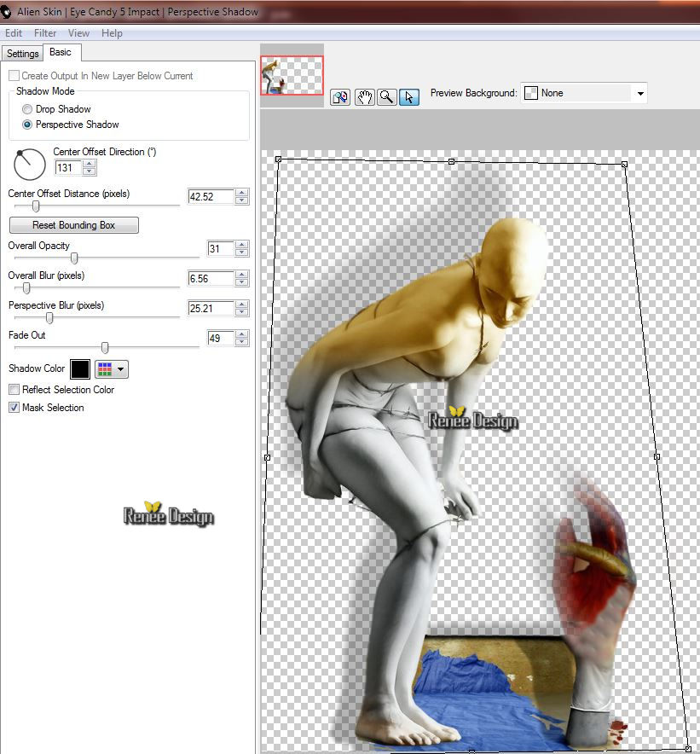
Task: Increase Overall Opacity with up stepper
Action: [242, 245]
